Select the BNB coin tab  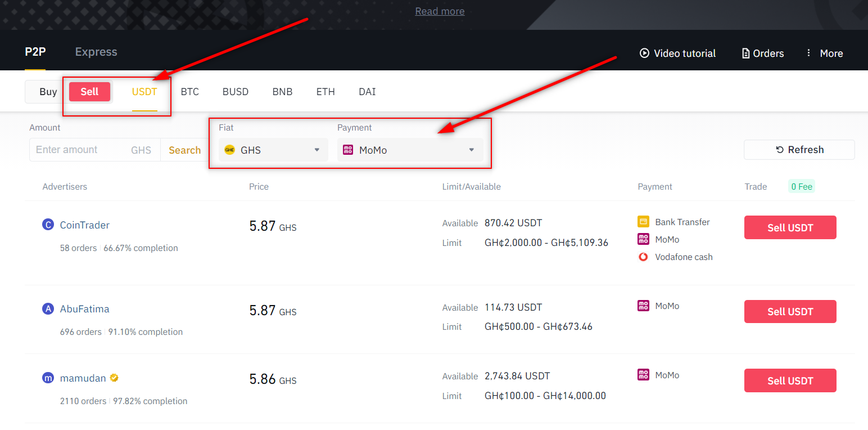tap(283, 92)
